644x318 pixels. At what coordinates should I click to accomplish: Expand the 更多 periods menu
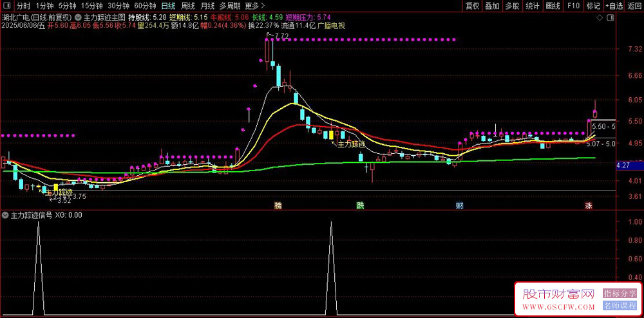[x=254, y=6]
